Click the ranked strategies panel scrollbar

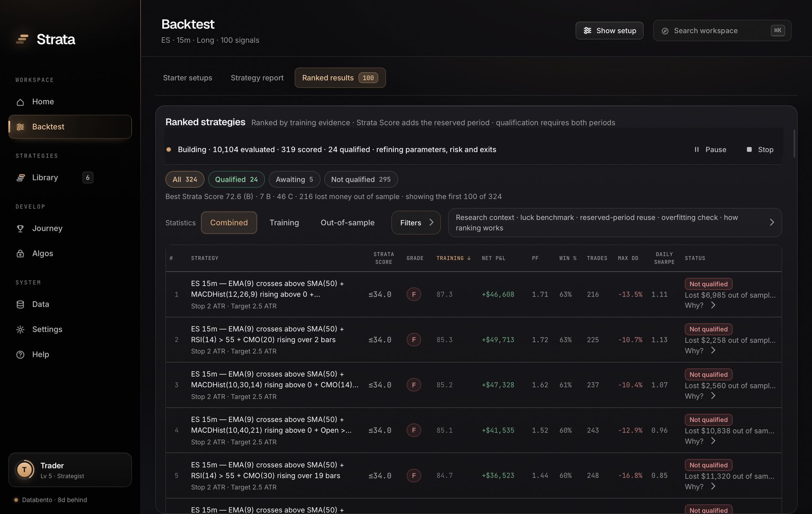coord(794,144)
